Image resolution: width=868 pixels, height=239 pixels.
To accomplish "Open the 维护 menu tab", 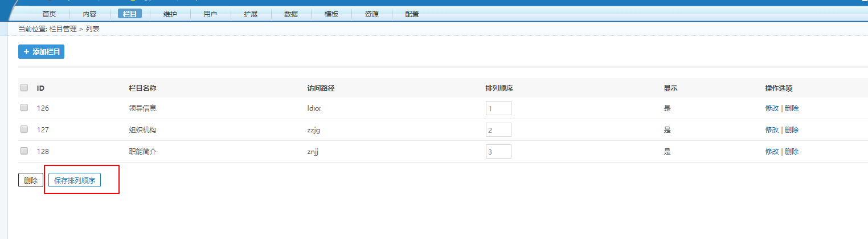I will coord(170,14).
